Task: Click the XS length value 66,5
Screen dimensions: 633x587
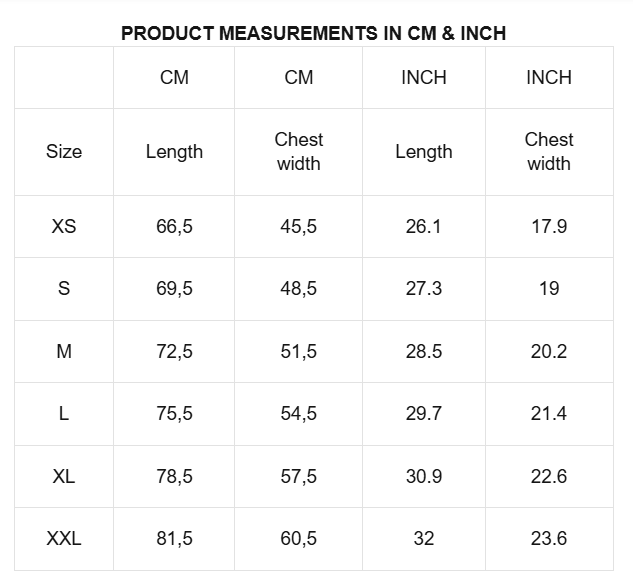Action: [x=174, y=227]
